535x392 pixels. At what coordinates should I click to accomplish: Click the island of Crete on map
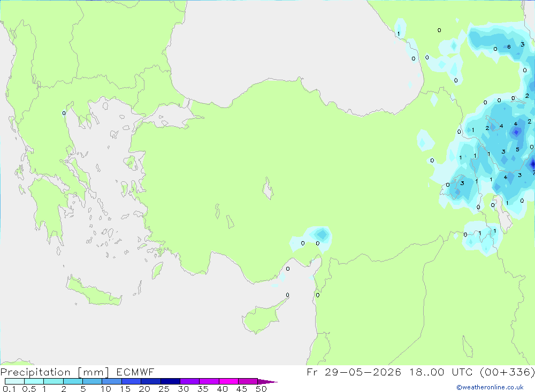pyautogui.click(x=94, y=291)
